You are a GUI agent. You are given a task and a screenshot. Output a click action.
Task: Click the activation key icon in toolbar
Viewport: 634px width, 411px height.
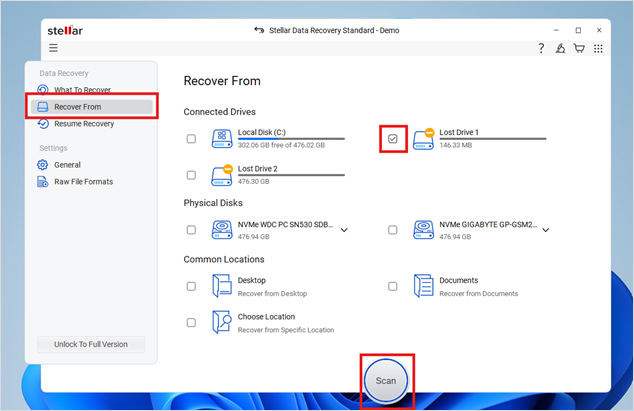click(560, 49)
